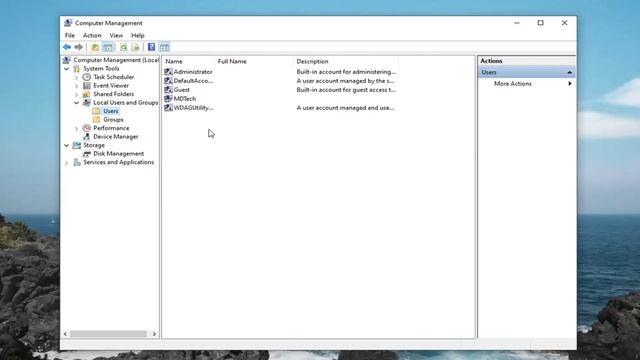Image resolution: width=640 pixels, height=360 pixels.
Task: Click 'Built-in account for guest access t...' text
Action: 346,90
